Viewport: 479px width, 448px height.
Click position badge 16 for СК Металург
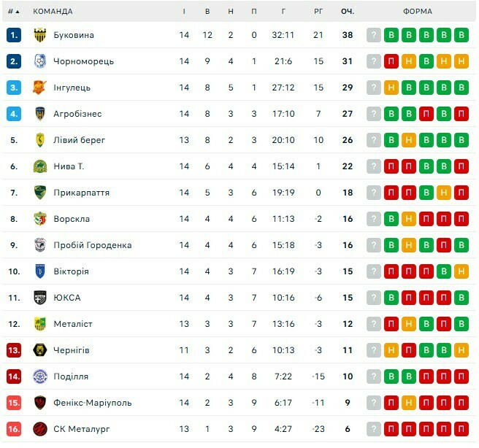point(14,429)
